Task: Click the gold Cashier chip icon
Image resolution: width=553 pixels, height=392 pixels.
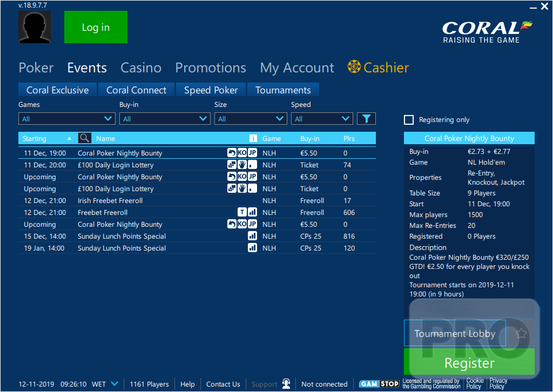Action: [x=354, y=66]
